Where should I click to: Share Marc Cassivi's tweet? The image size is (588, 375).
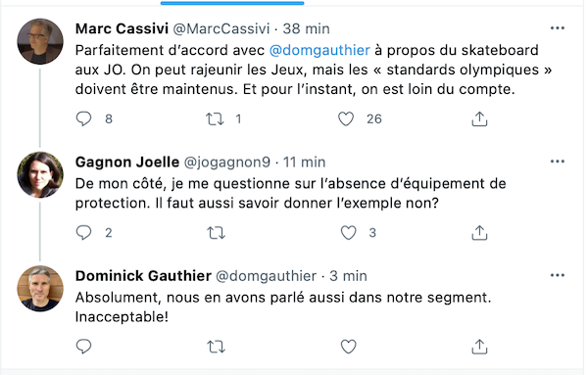coord(479,119)
